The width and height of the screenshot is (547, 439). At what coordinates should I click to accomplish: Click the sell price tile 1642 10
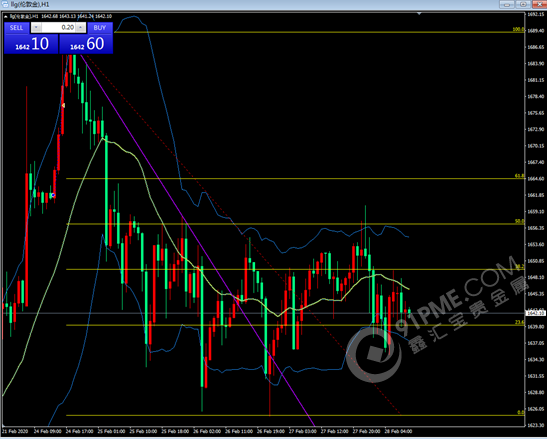(31, 44)
